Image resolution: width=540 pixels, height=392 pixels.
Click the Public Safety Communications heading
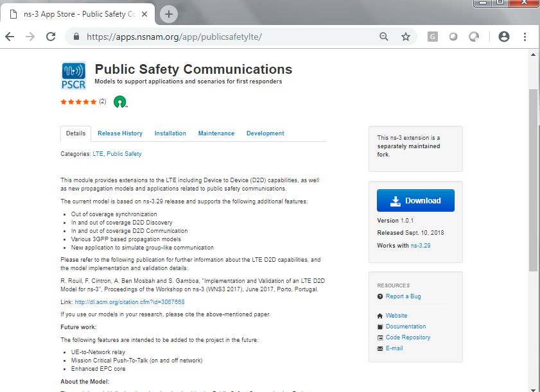coord(193,69)
